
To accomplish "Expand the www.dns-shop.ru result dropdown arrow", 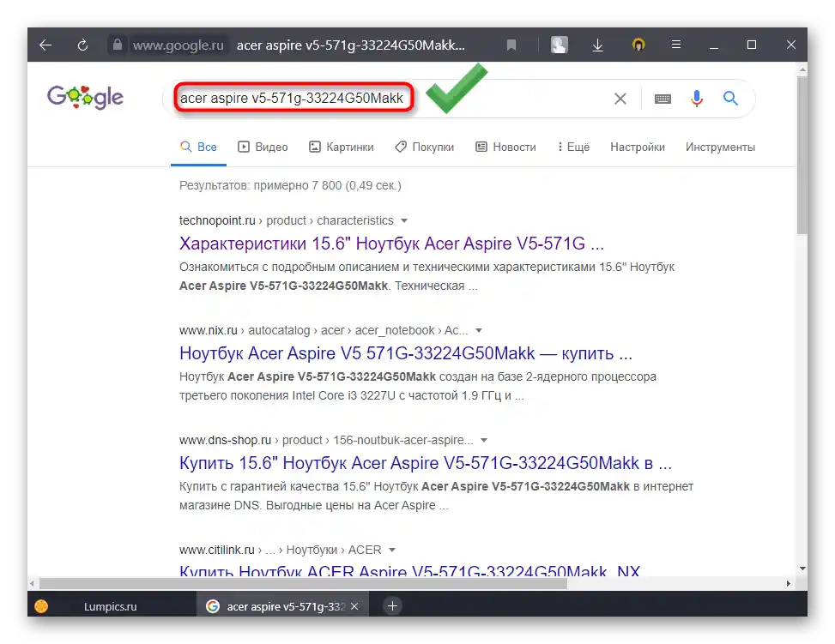I will coord(484,440).
